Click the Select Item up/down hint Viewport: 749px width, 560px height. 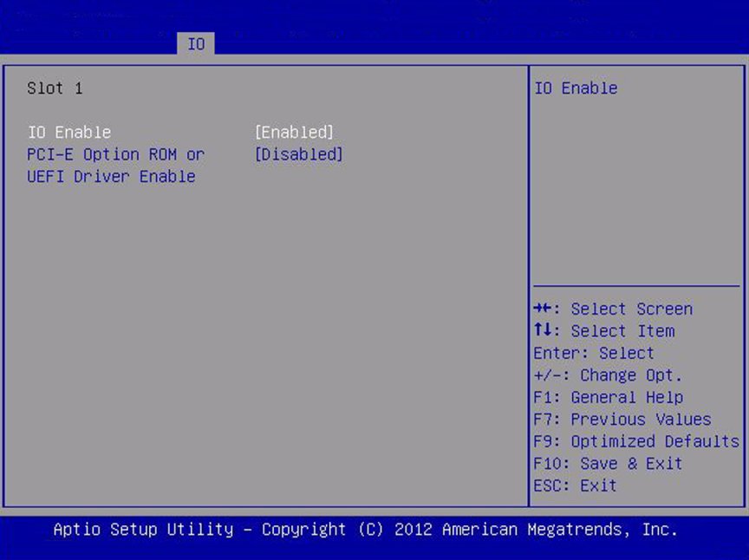point(604,330)
